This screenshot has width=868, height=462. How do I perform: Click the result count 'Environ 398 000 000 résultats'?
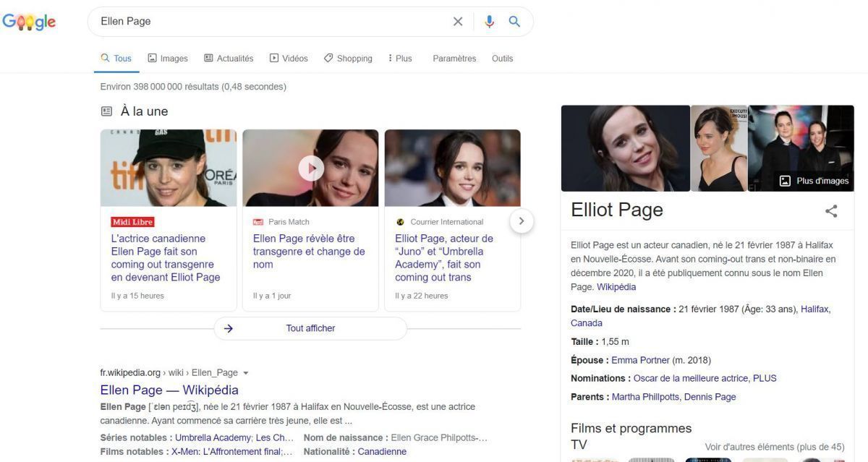click(x=159, y=87)
